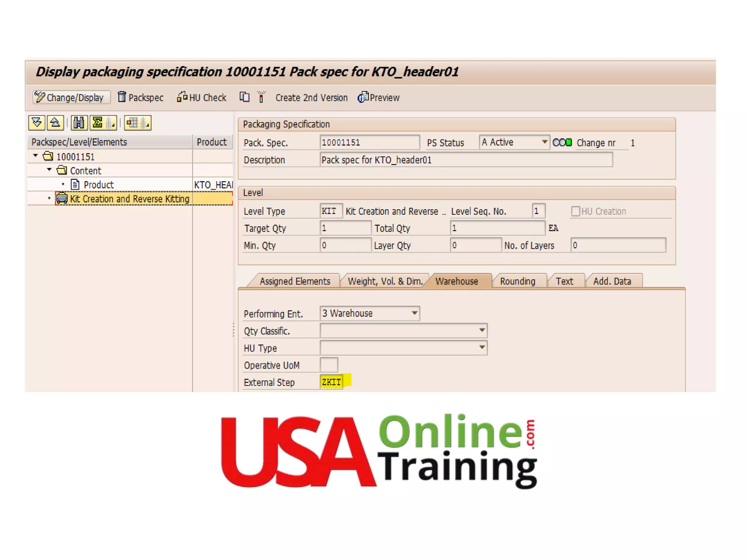Click the External Step ZKIT field
Image resolution: width=747 pixels, height=560 pixels.
[x=331, y=382]
